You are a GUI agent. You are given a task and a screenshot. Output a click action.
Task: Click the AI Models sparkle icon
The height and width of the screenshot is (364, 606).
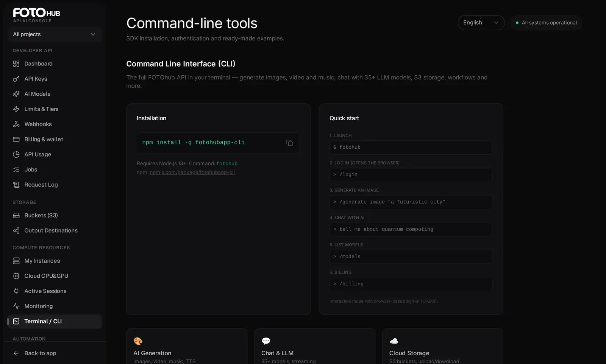(x=16, y=94)
